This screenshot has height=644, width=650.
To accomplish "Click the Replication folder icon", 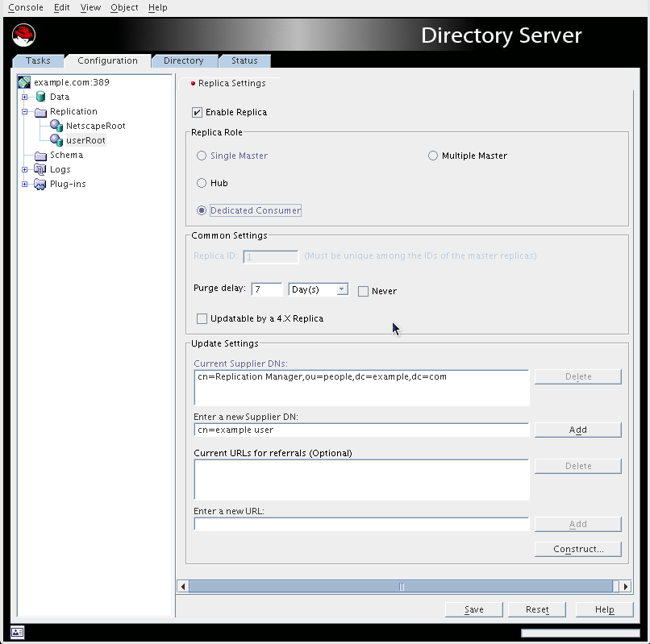I will (x=40, y=111).
